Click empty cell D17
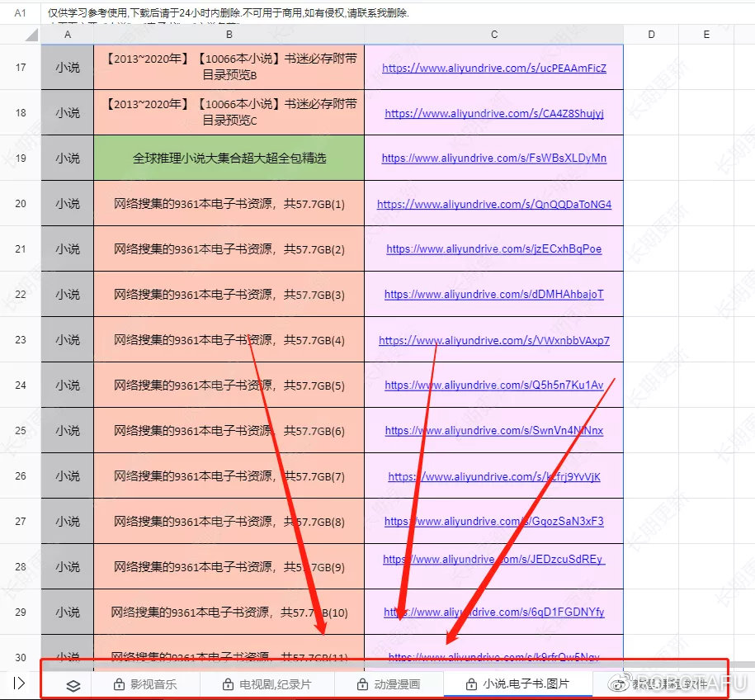The height and width of the screenshot is (700, 755). [x=651, y=68]
